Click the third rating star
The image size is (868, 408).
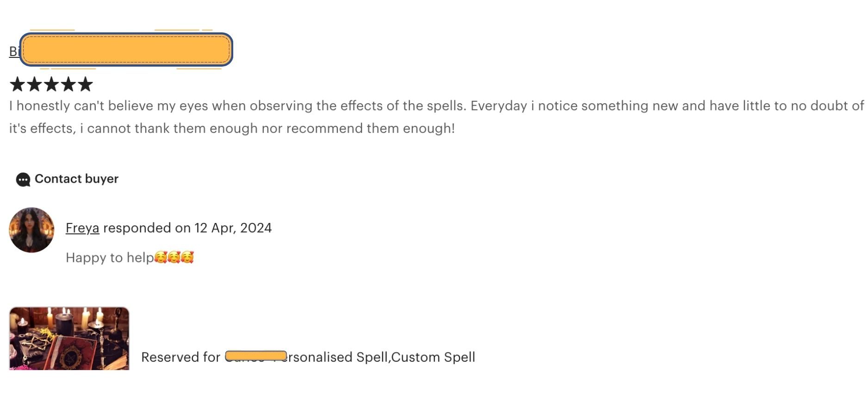(x=51, y=84)
